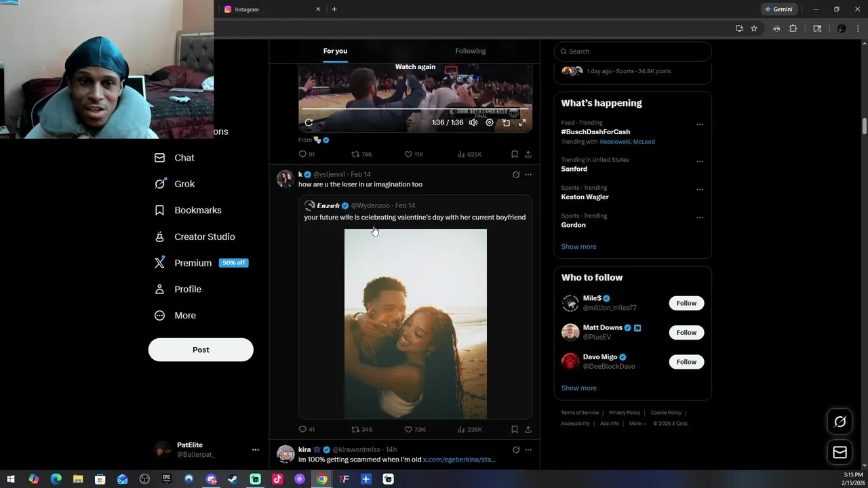868x488 pixels.
Task: Open the #BuschDashForCash trend
Action: [x=595, y=132]
